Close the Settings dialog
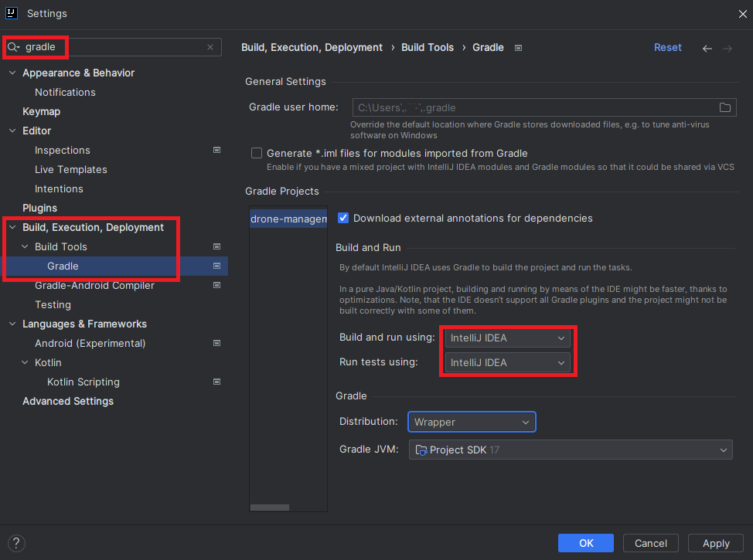The image size is (753, 560). 742,14
